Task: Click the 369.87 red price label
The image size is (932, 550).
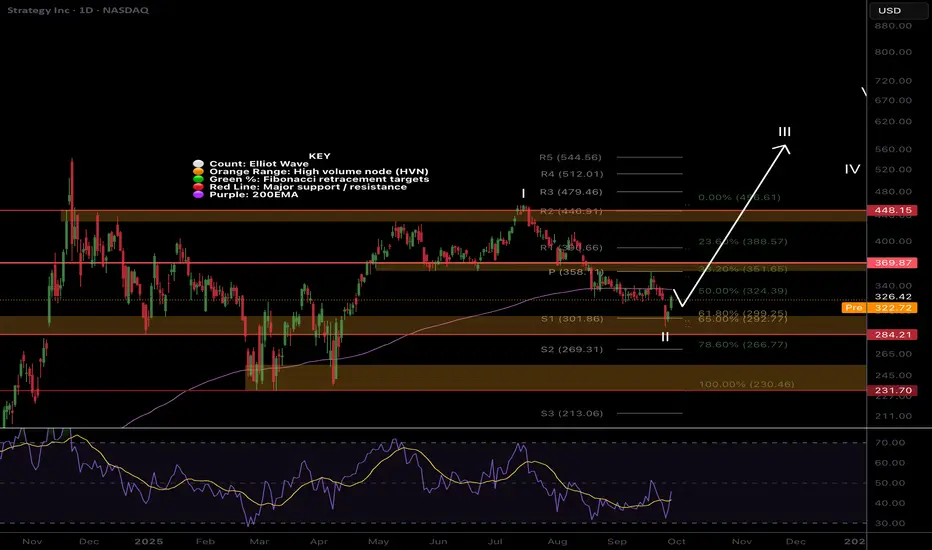Action: tap(889, 262)
